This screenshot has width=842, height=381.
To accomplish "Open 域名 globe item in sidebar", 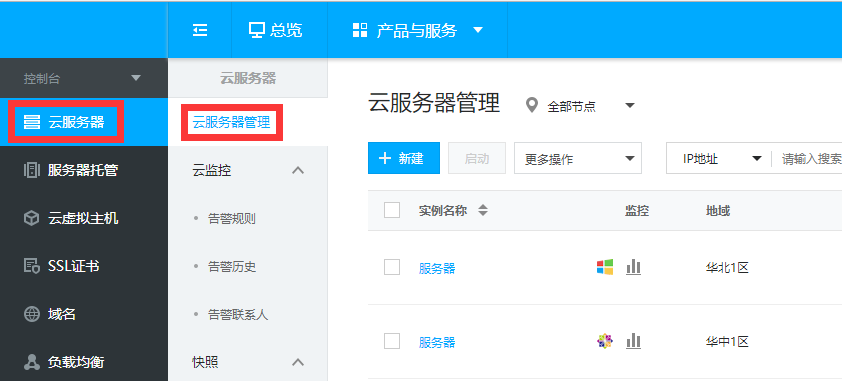I will [x=49, y=314].
